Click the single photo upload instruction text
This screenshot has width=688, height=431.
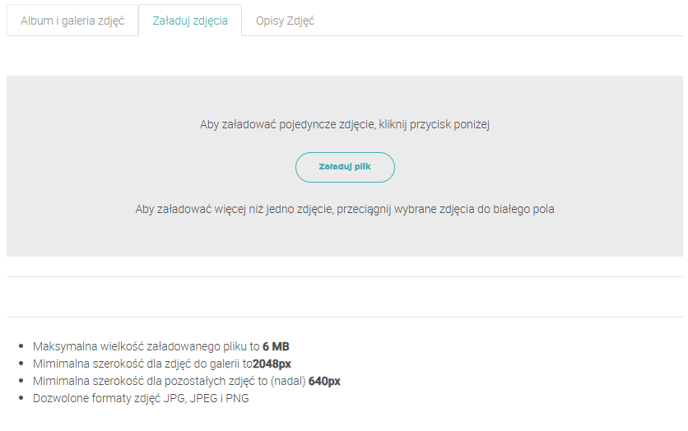click(344, 125)
